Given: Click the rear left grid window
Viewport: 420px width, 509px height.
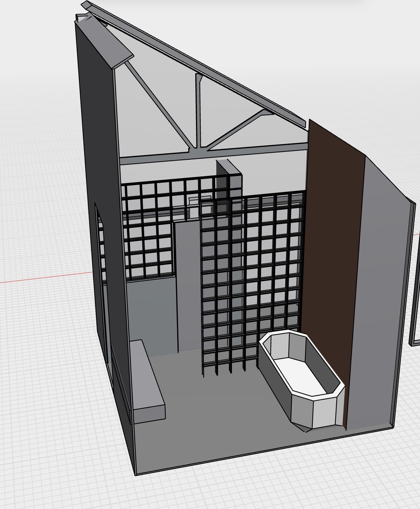Looking at the screenshot, I should tap(150, 233).
